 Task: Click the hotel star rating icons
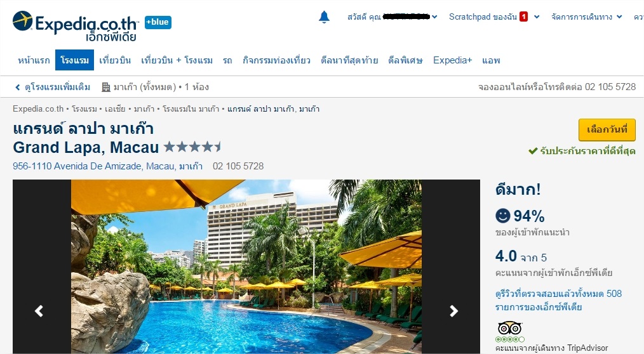pyautogui.click(x=192, y=147)
